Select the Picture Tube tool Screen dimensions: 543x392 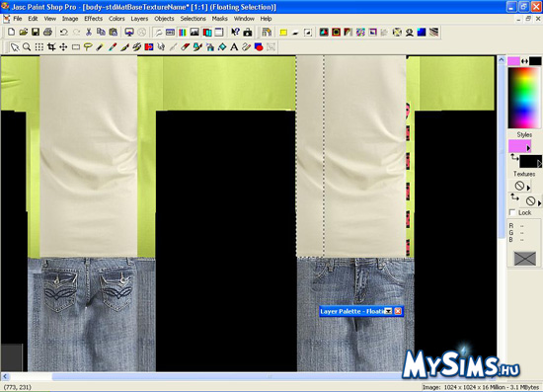tap(197, 47)
